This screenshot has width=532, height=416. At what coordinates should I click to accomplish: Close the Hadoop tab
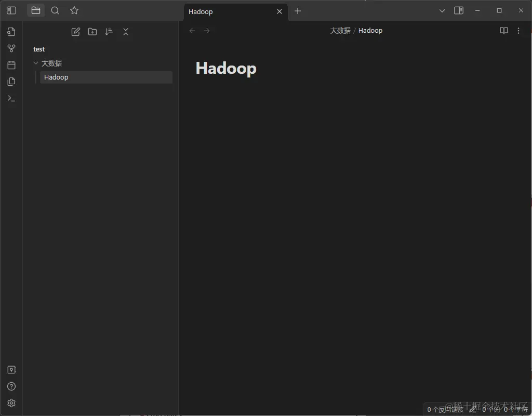(x=279, y=11)
